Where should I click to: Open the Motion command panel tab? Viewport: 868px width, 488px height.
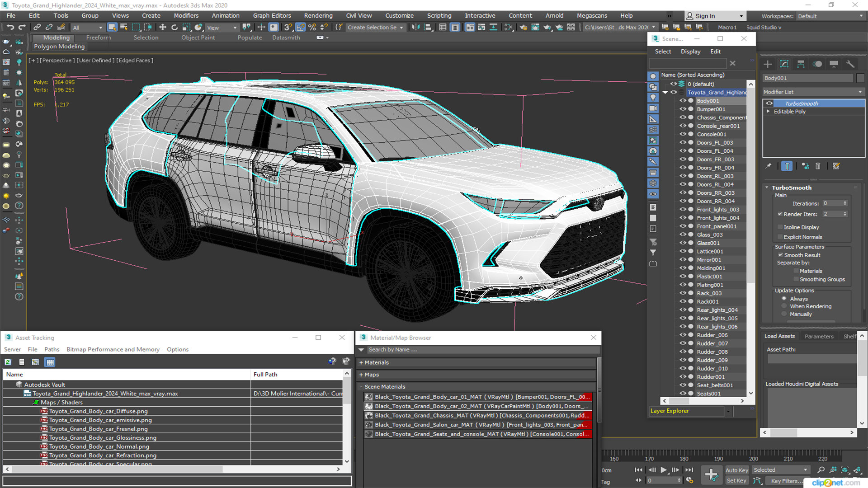coord(817,64)
